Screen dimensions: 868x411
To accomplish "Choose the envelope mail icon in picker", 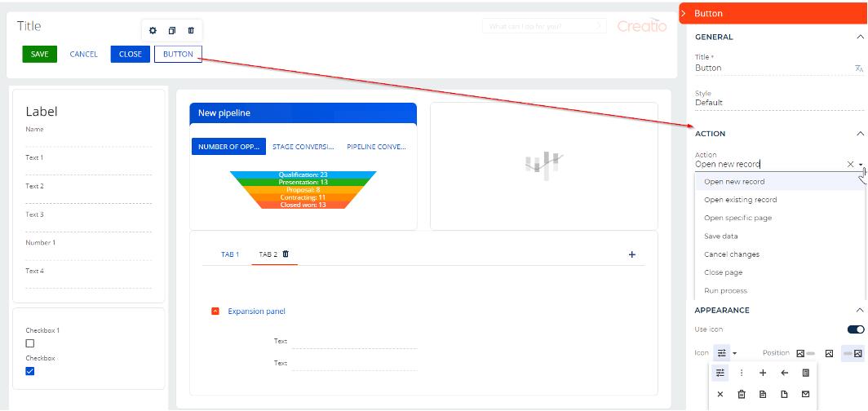I will pyautogui.click(x=805, y=395).
